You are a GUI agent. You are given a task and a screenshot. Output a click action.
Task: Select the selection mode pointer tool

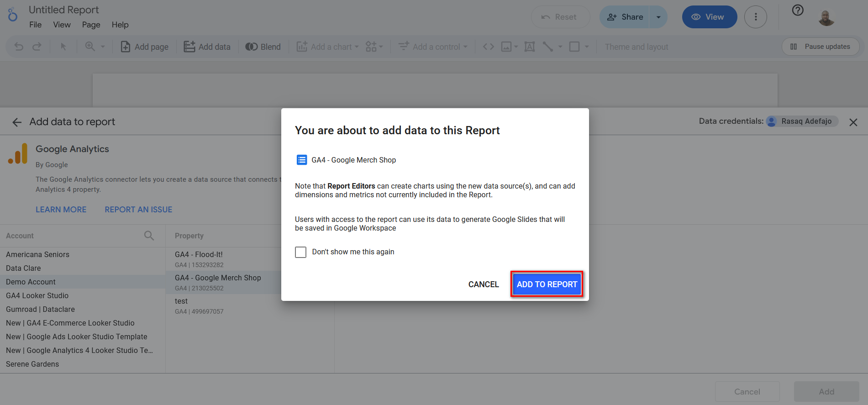click(63, 47)
